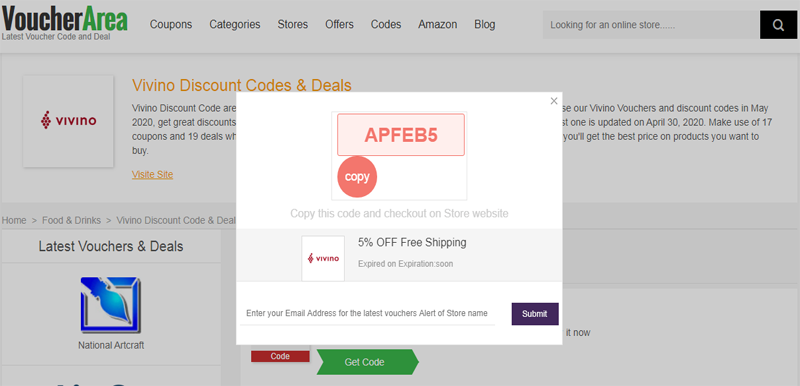
Task: Open the Offers nav item
Action: tap(339, 24)
